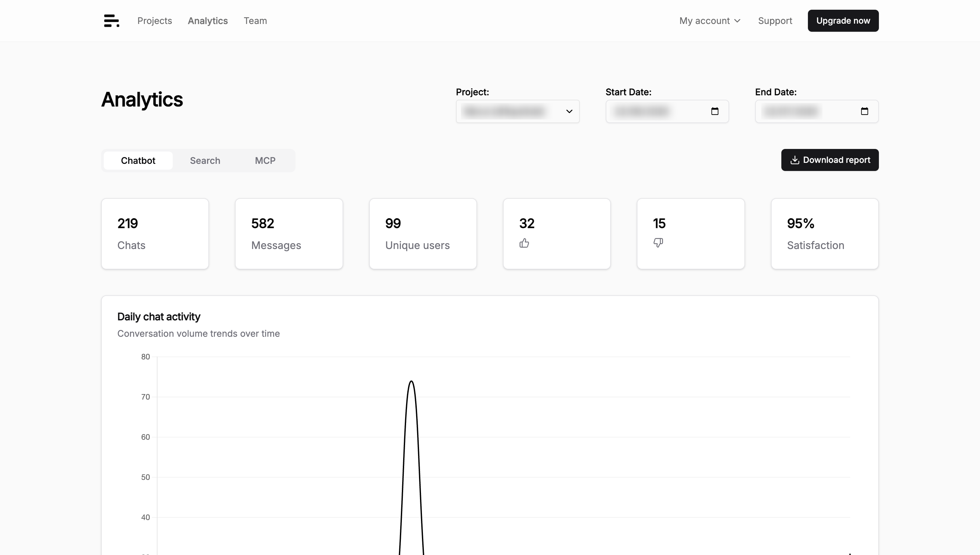The height and width of the screenshot is (555, 980).
Task: Open the My account menu
Action: click(x=709, y=21)
